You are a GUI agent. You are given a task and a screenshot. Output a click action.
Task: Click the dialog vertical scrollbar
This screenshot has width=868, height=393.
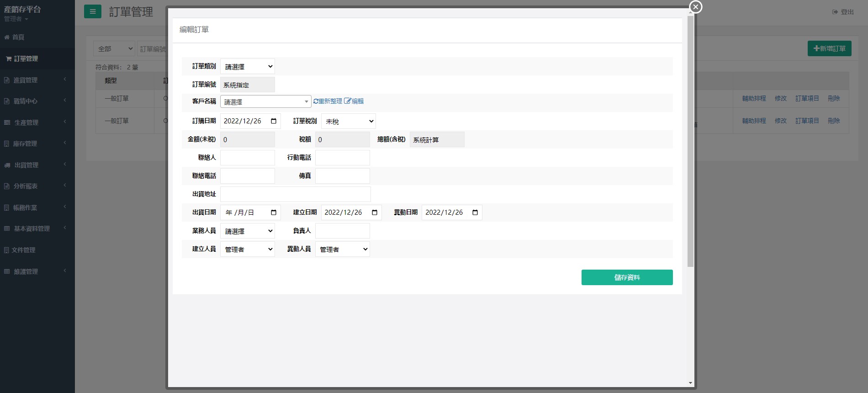(x=690, y=142)
